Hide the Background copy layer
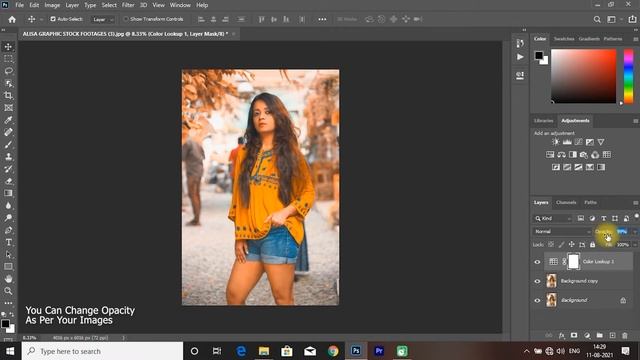Viewport: 640px width, 360px height. point(537,281)
